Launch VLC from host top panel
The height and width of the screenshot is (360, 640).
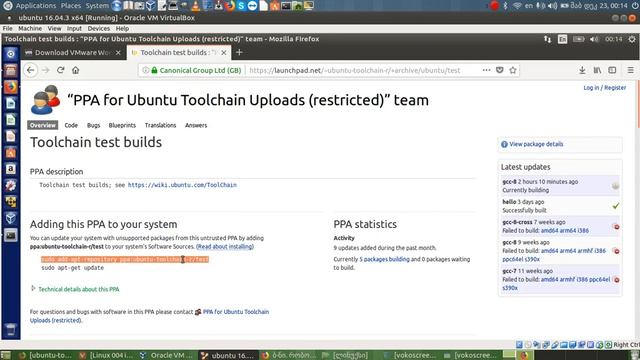point(196,6)
